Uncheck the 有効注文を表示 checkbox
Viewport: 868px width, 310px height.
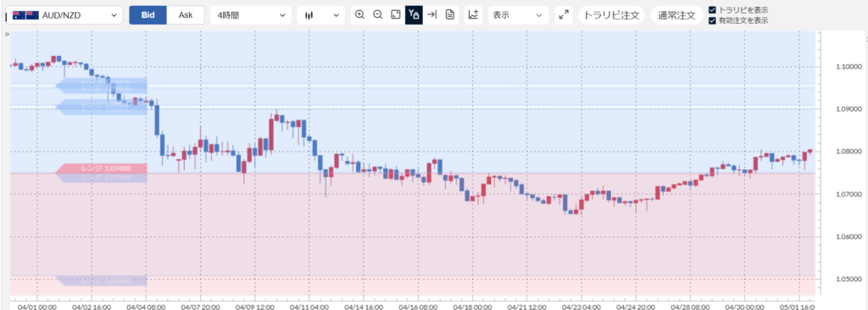point(712,20)
